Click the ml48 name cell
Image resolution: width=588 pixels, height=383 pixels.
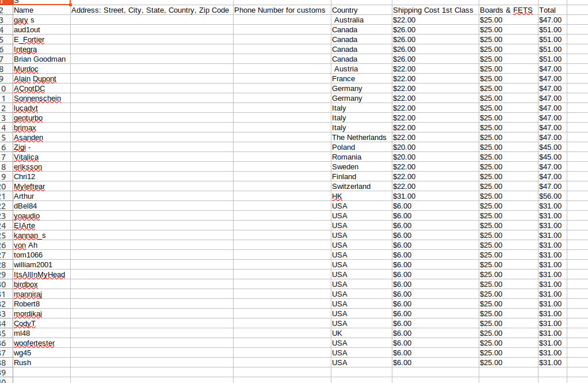click(41, 333)
